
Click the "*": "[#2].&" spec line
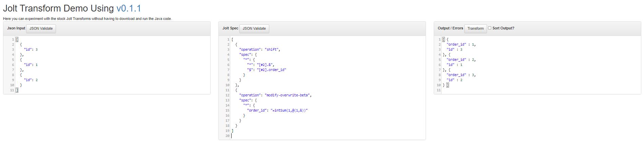[261, 65]
